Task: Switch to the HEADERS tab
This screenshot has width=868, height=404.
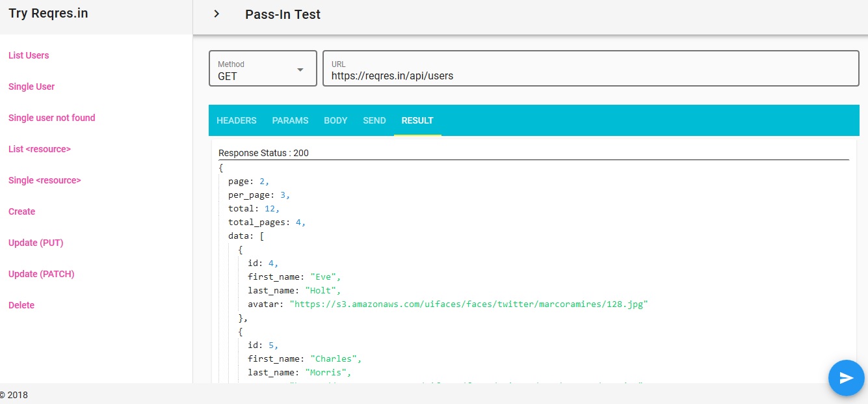Action: pyautogui.click(x=237, y=120)
